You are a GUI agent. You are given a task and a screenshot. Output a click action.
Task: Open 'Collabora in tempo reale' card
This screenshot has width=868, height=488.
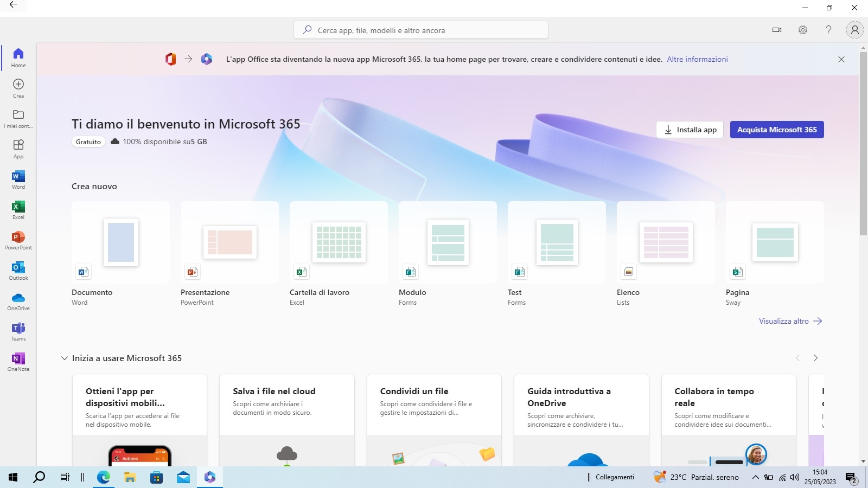pyautogui.click(x=729, y=420)
